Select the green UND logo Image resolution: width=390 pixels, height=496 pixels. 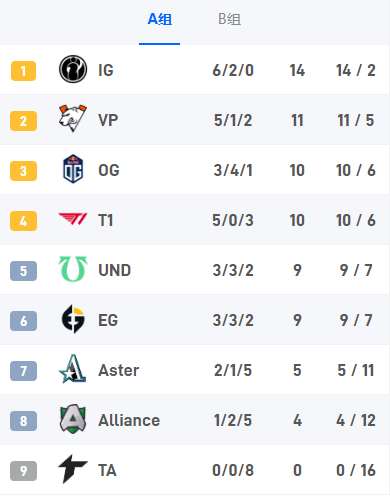73,269
